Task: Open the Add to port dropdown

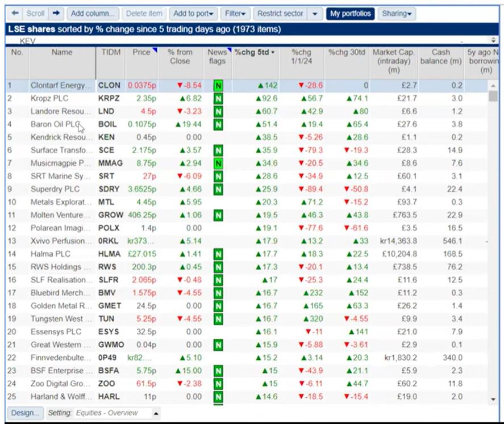Action: coord(194,14)
